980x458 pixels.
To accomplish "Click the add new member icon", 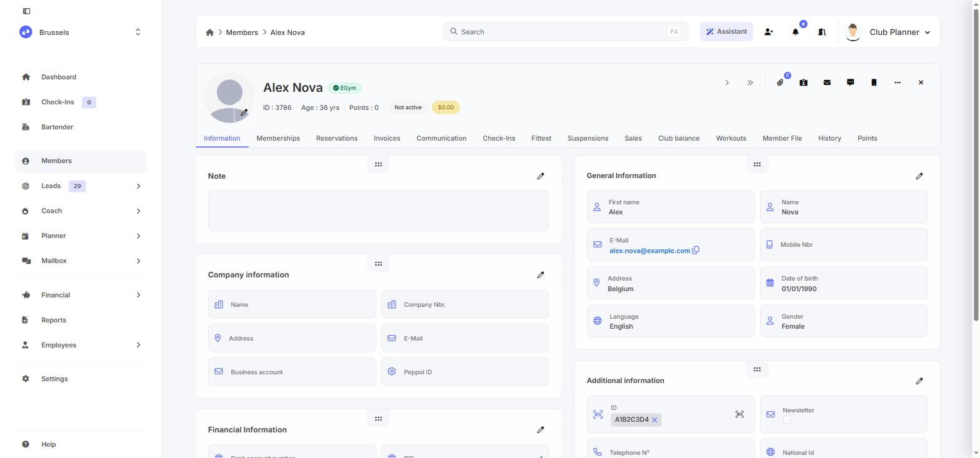I will tap(769, 32).
